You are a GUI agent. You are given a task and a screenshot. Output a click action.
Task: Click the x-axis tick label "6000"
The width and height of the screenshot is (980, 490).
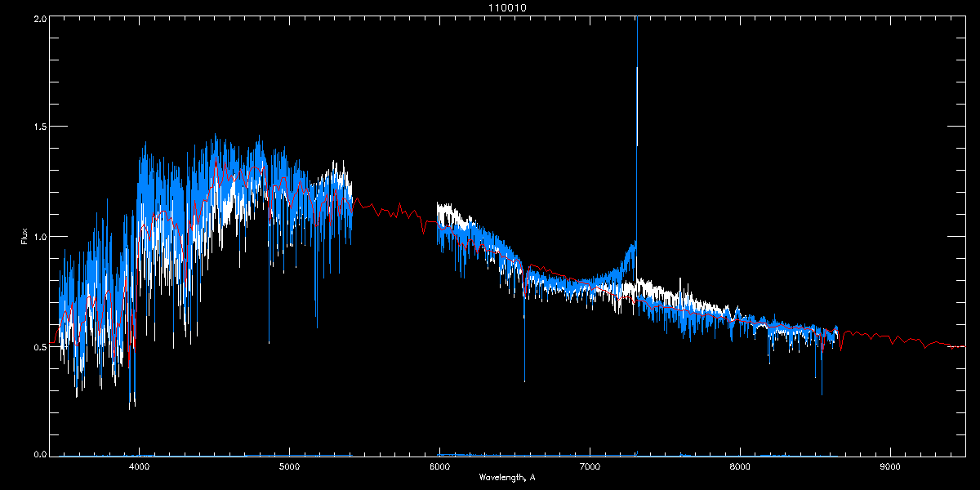439,467
